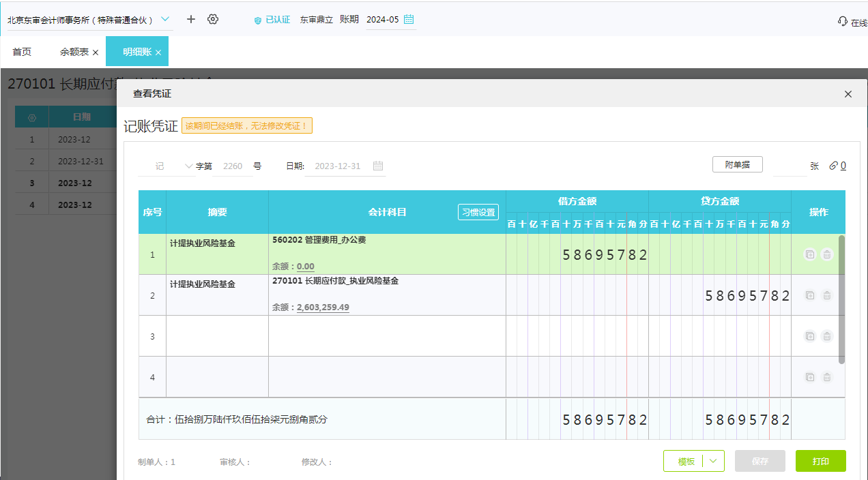Open the voucher type 记 dropdown
The image size is (868, 480).
[189, 166]
